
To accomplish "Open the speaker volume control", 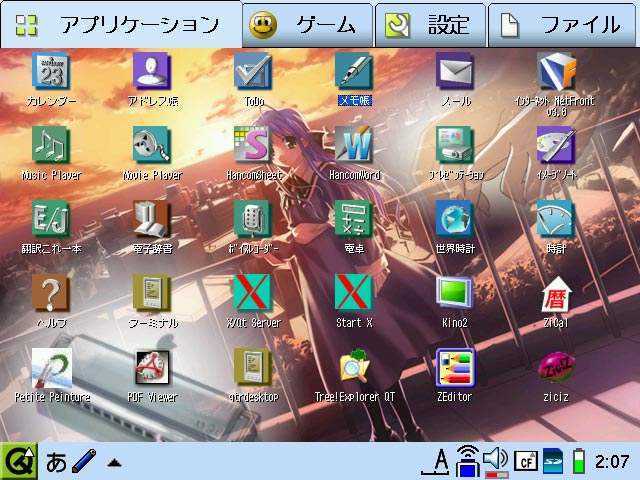I will [496, 462].
